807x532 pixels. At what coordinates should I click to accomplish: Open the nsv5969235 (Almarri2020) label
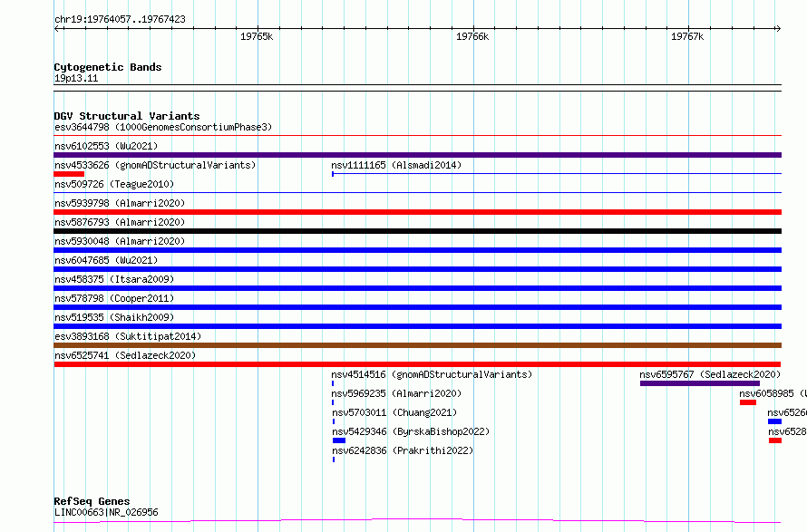pyautogui.click(x=396, y=393)
